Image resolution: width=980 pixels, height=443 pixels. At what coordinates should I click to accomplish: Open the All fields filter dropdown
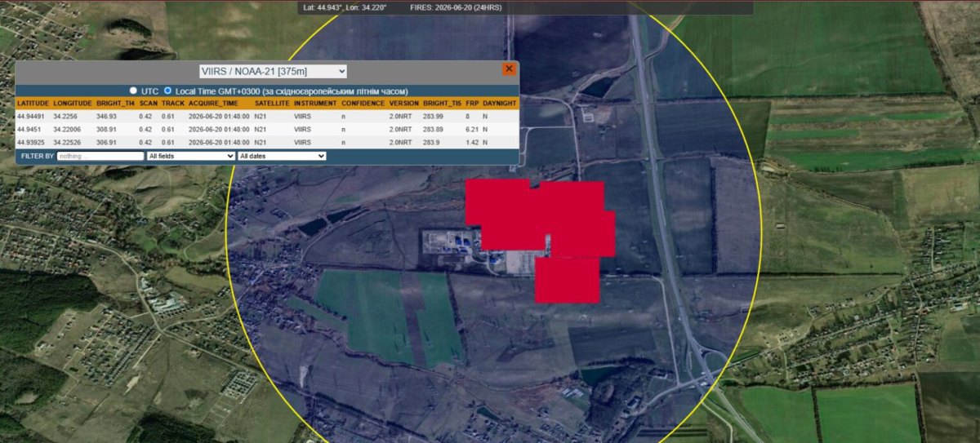pos(190,155)
